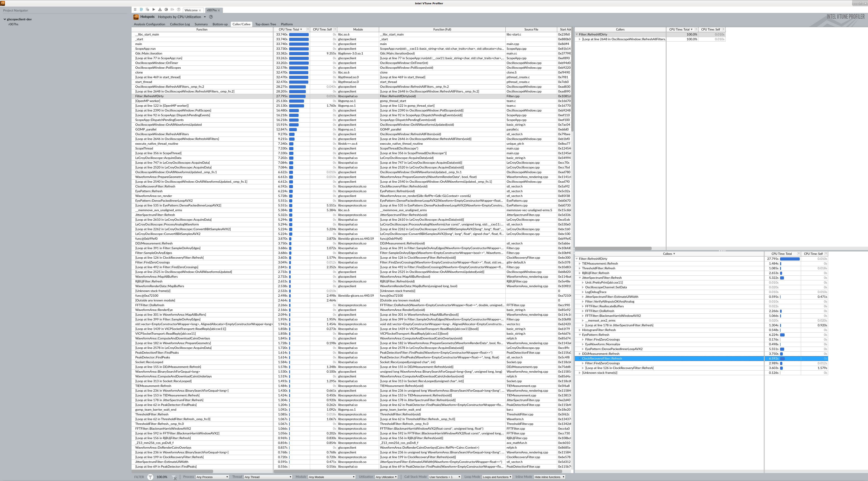This screenshot has width=868, height=481.
Task: Switch to the Top-down Tree tab
Action: tap(266, 24)
